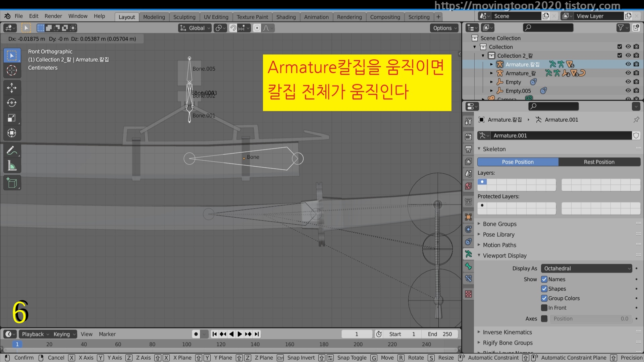Jump to the timeline end frame
The height and width of the screenshot is (362, 644).
[x=257, y=334]
